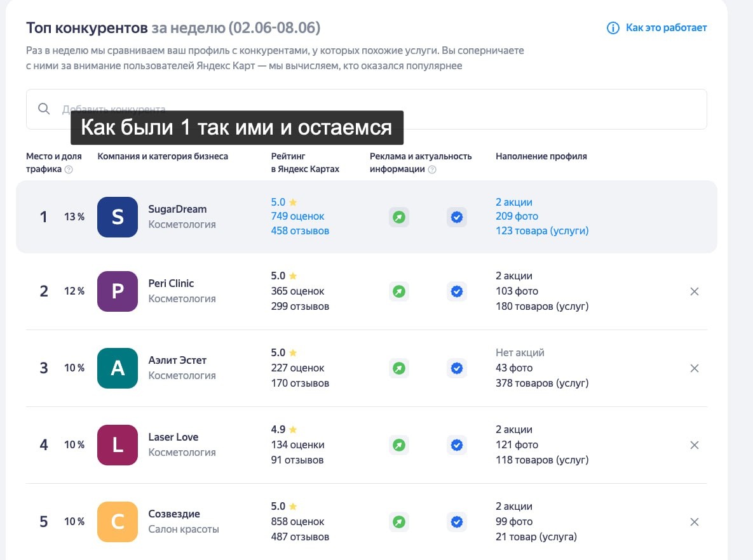
Task: Click '121 фото' in the Laser Love row
Action: pos(517,445)
